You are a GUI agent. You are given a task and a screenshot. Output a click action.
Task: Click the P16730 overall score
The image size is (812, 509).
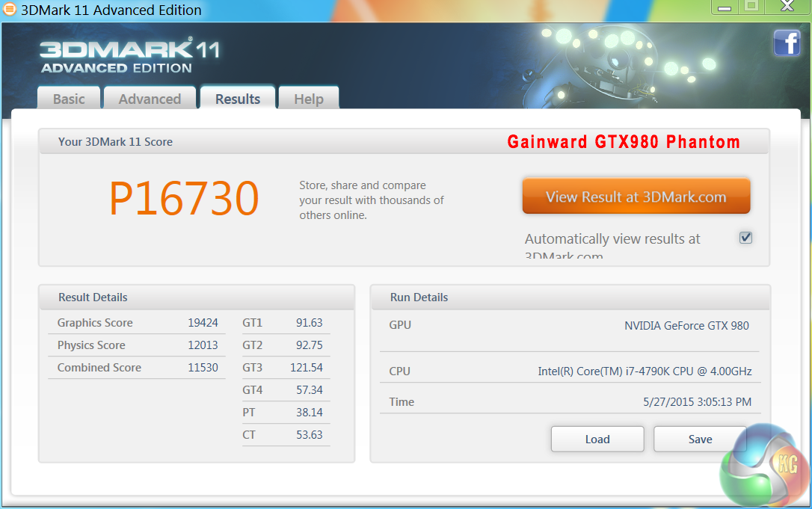(184, 198)
